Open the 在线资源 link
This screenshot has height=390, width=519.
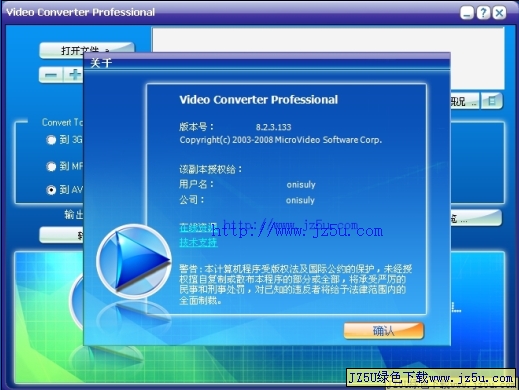pos(197,227)
